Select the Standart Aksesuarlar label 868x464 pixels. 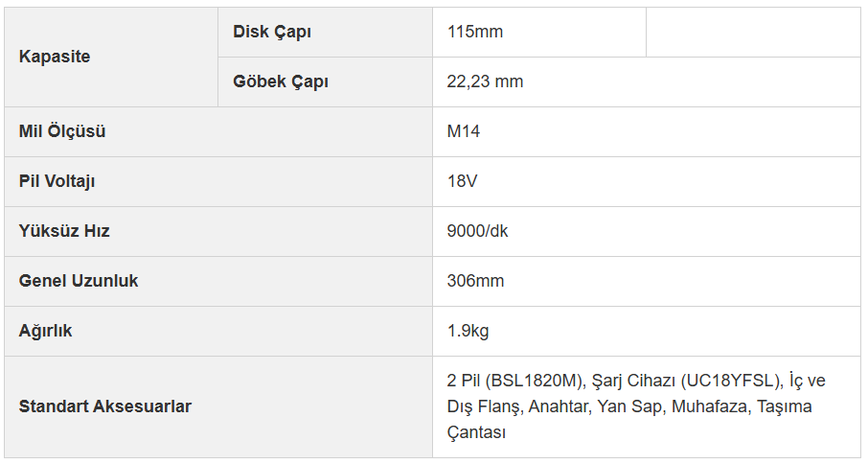coord(105,406)
